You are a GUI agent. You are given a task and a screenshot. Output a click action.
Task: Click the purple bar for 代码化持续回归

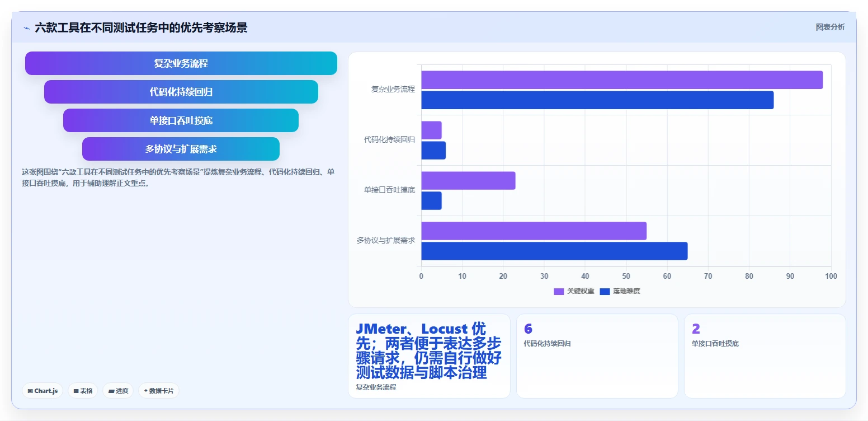coord(431,130)
